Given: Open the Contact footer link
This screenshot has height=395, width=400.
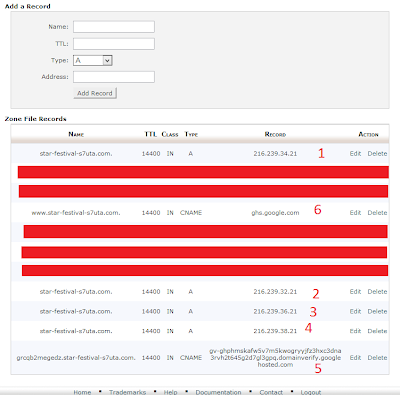Looking at the screenshot, I should (271, 392).
